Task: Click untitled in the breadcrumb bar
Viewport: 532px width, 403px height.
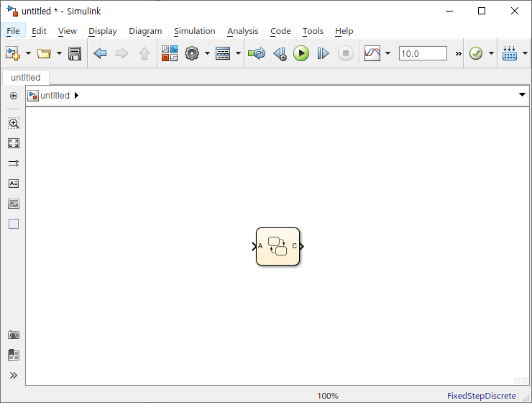Action: tap(55, 96)
